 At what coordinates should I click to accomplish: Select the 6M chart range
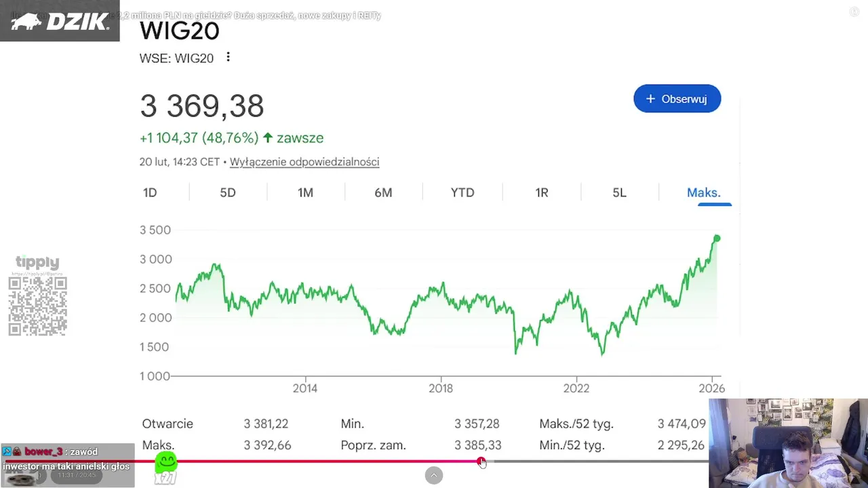(383, 192)
